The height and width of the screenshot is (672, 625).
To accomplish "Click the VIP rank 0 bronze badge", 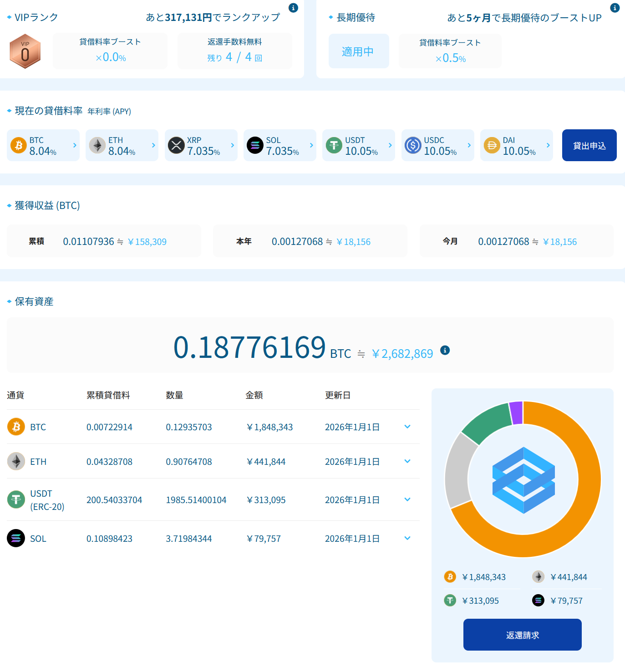I will [x=25, y=51].
